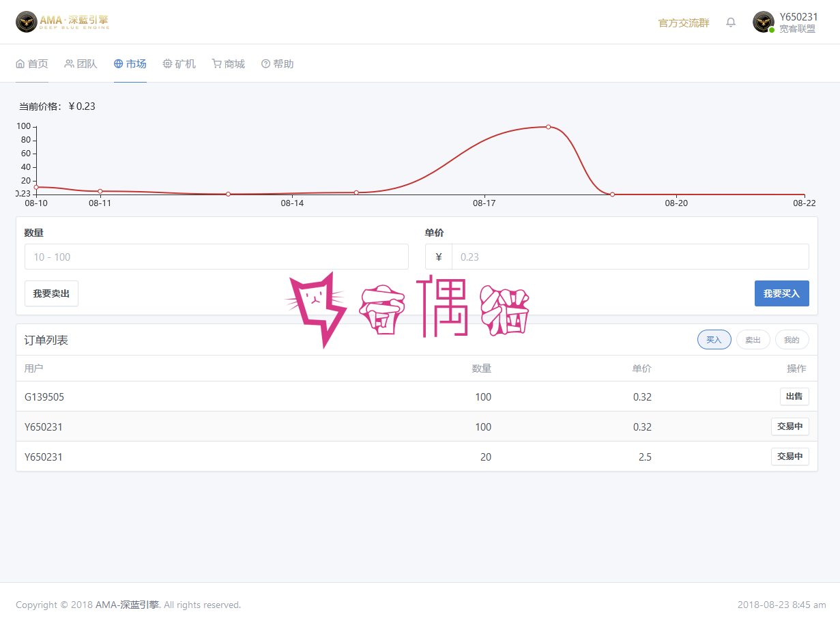Viewport: 840px width, 621px height.
Task: Click the ¥ currency prefix in the price field
Action: (x=439, y=257)
